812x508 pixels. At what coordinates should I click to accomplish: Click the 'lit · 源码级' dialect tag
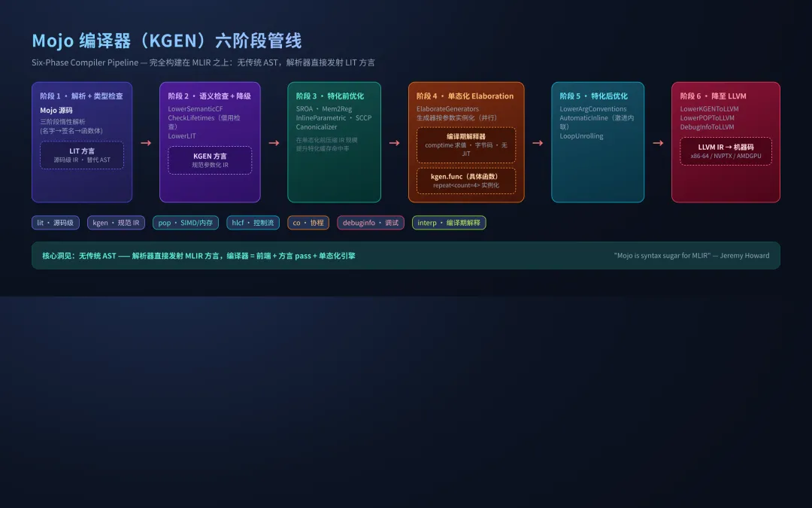click(56, 222)
